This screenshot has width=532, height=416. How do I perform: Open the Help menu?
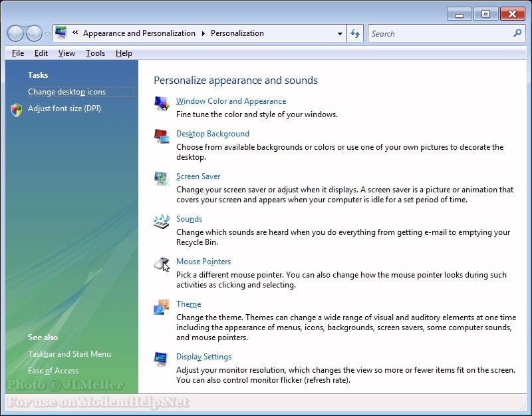pos(124,53)
